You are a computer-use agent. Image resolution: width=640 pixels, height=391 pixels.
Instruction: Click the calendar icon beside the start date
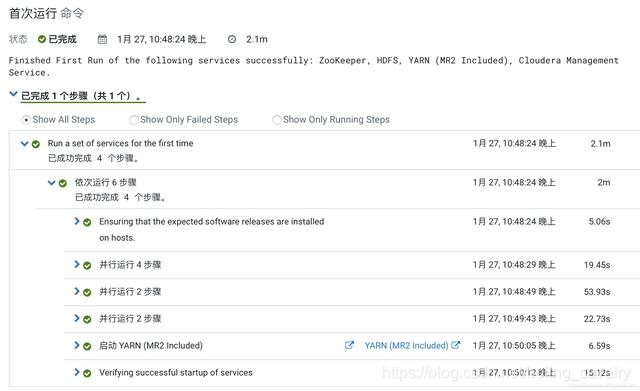pyautogui.click(x=102, y=39)
